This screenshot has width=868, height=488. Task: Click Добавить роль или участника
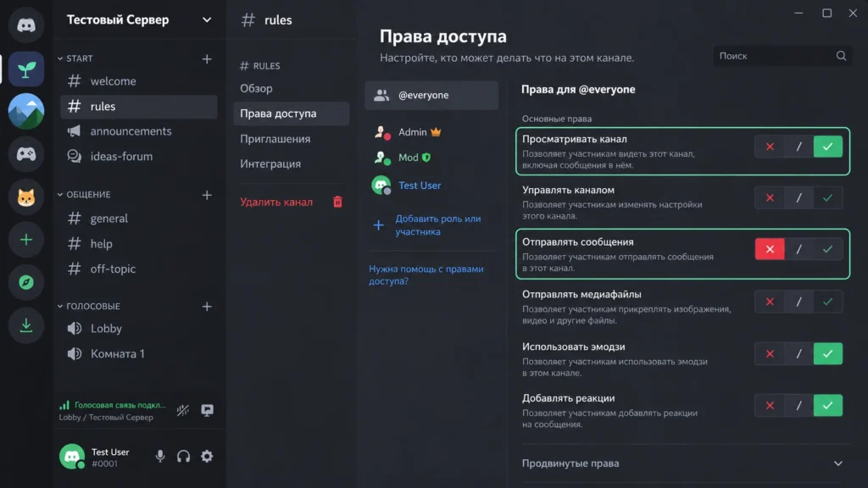438,225
